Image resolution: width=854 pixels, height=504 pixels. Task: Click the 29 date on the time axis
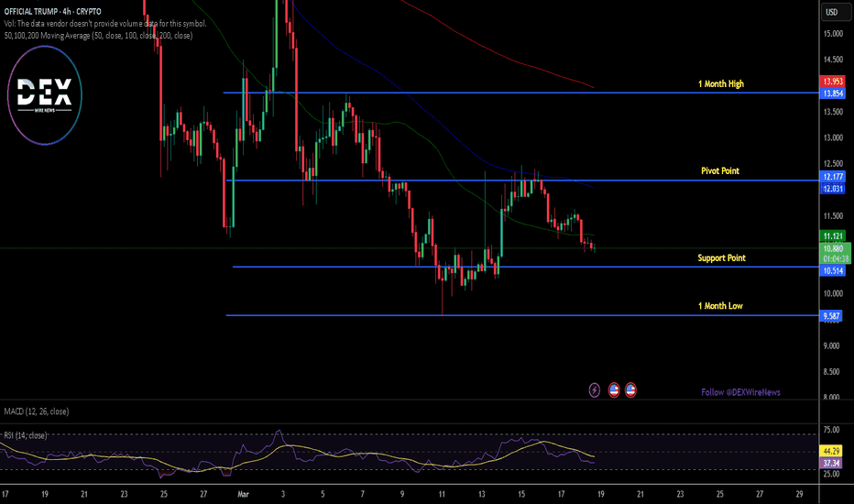pyautogui.click(x=799, y=494)
